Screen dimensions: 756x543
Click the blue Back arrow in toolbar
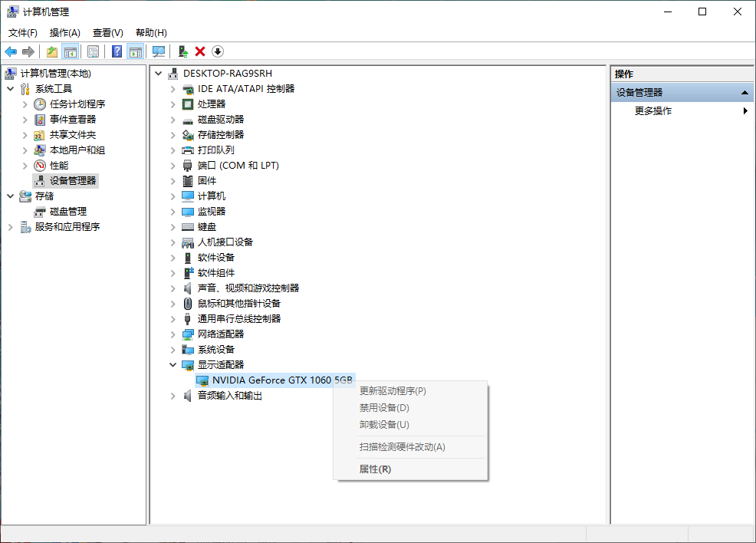11,51
